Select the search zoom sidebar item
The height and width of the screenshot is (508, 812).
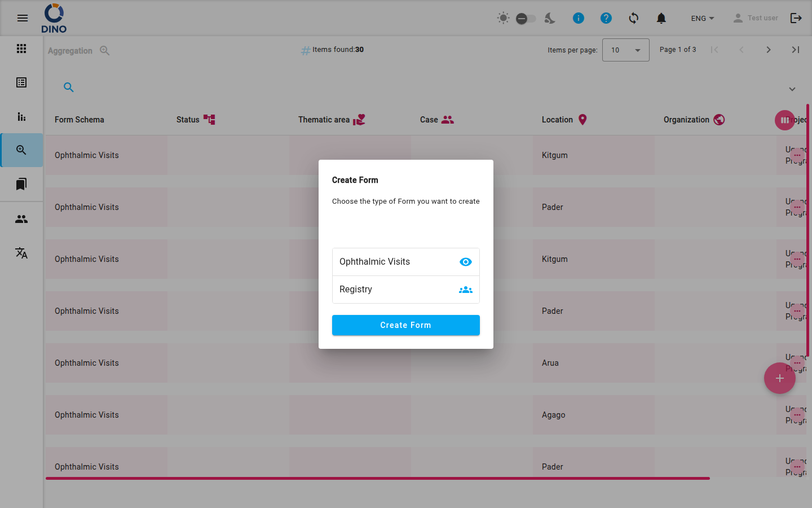[21, 150]
